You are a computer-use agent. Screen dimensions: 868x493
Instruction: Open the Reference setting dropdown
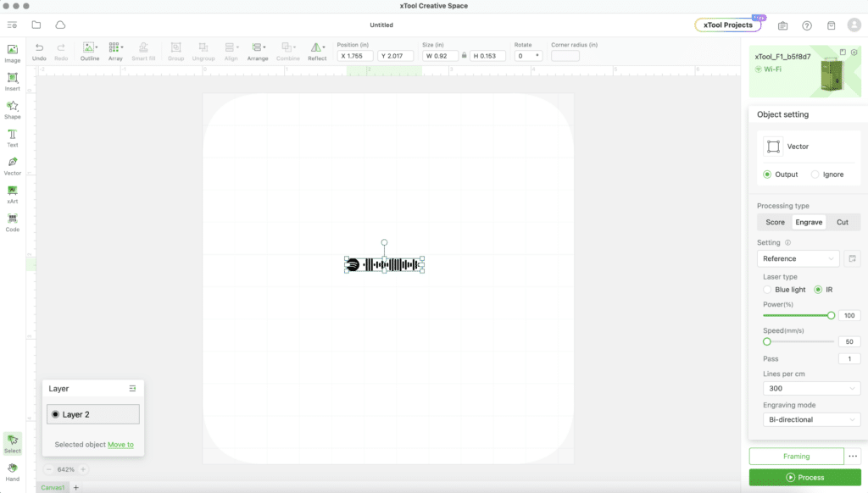(798, 258)
